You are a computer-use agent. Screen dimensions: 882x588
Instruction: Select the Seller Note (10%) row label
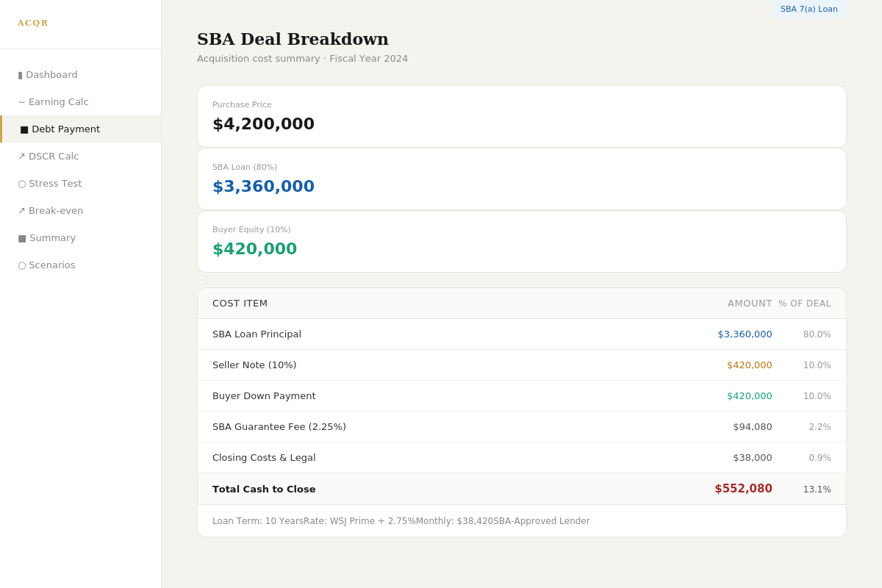pos(254,365)
